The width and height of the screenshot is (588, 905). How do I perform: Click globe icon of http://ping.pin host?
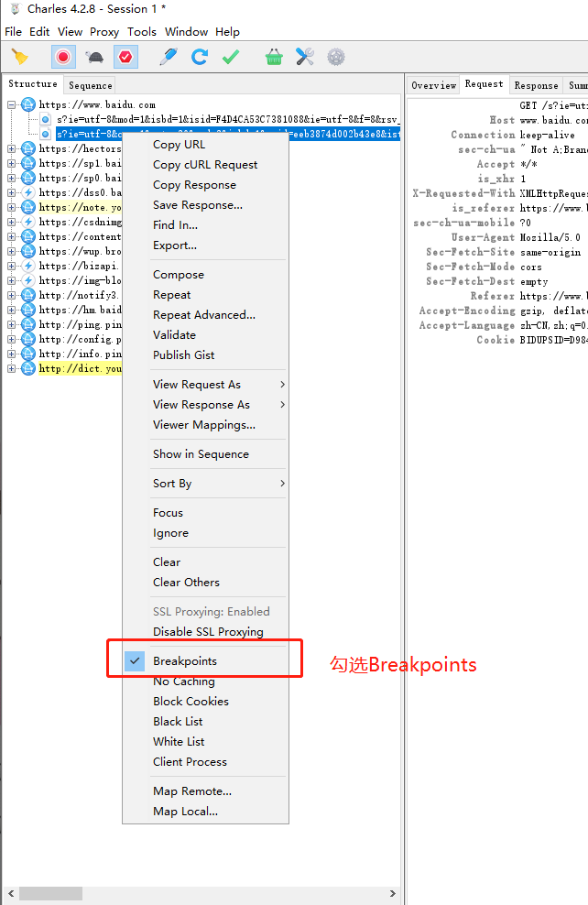point(28,325)
